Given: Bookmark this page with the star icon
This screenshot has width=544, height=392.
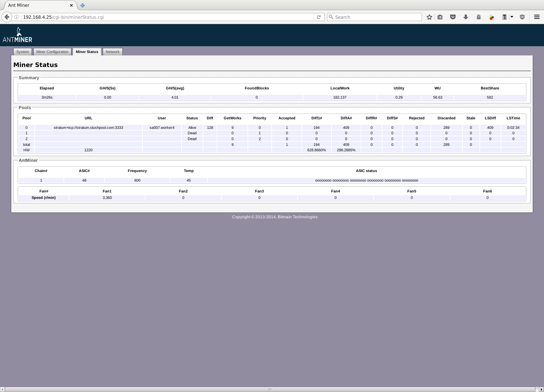Looking at the screenshot, I should tap(429, 17).
